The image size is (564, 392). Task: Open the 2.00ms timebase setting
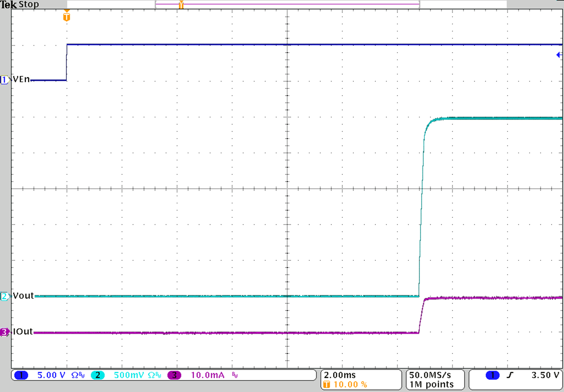point(340,375)
